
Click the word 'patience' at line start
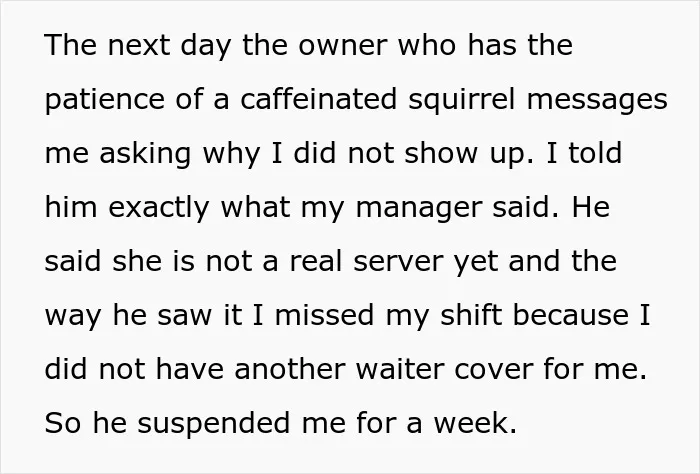click(x=104, y=101)
